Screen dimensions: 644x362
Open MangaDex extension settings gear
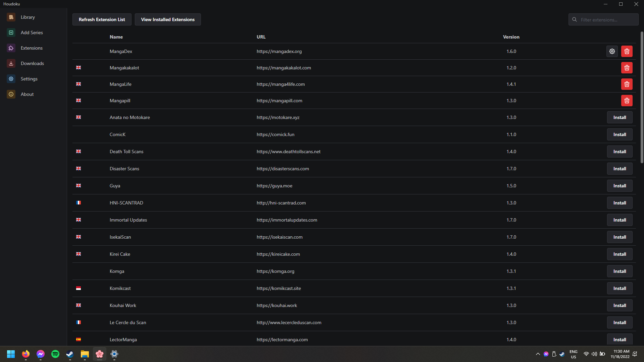(612, 51)
